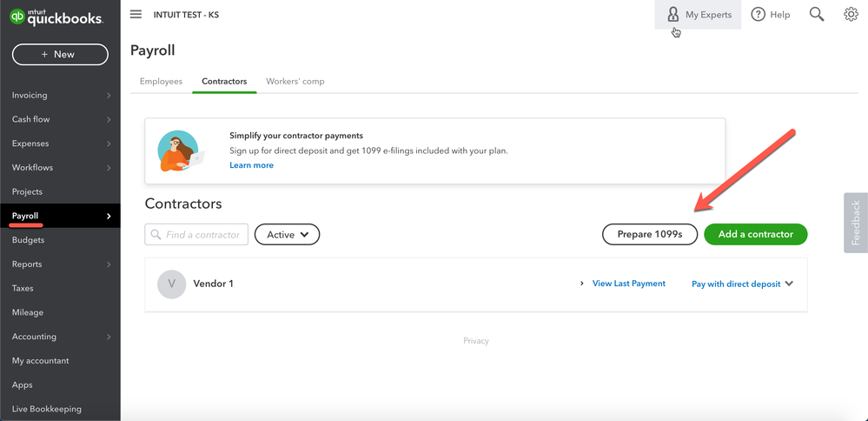Click the Vendor 1 avatar circle
The width and height of the screenshot is (868, 421).
[x=172, y=284]
